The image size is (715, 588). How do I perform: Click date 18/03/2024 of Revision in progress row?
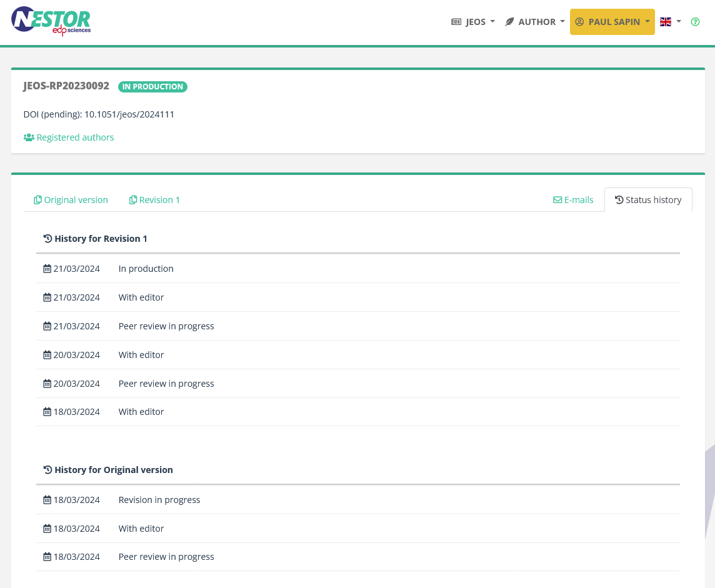pos(77,499)
